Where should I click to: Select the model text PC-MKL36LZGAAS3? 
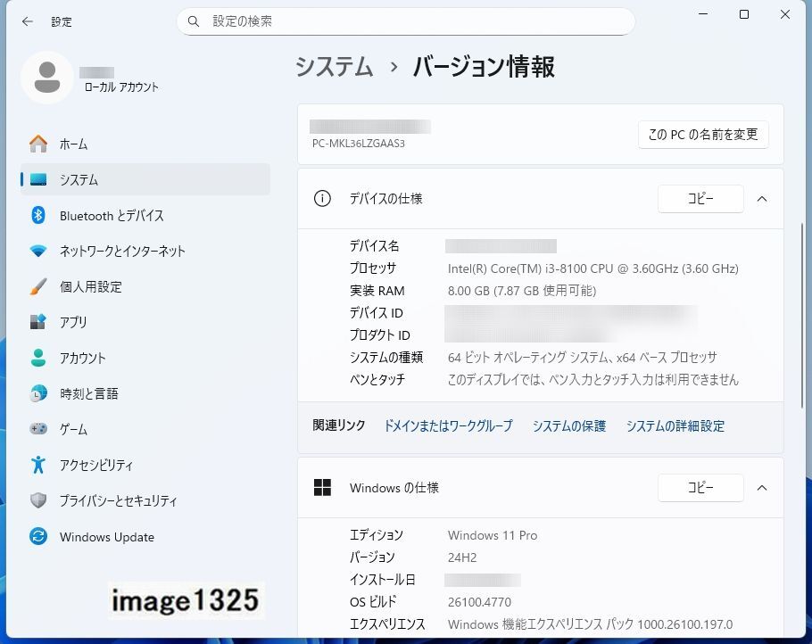359,144
